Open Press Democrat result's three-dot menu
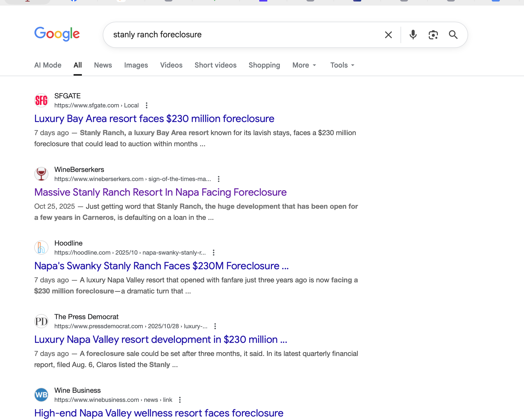The width and height of the screenshot is (524, 420). (x=215, y=326)
